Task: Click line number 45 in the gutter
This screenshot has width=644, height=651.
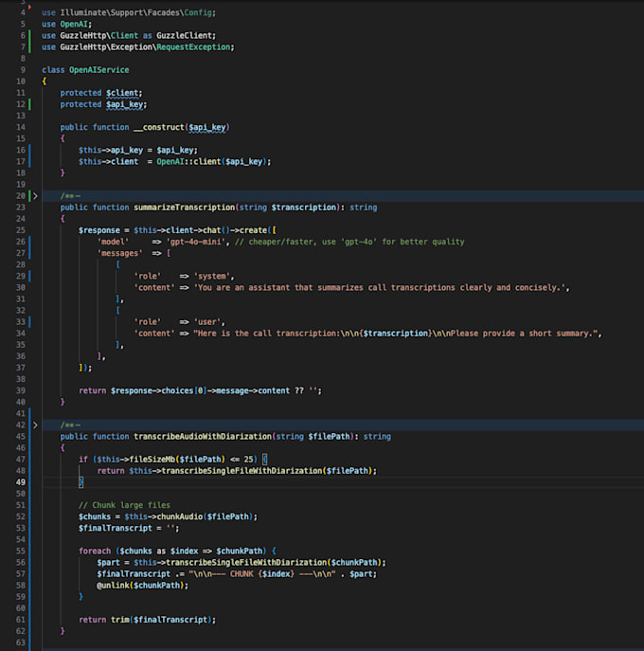Action: coord(21,436)
